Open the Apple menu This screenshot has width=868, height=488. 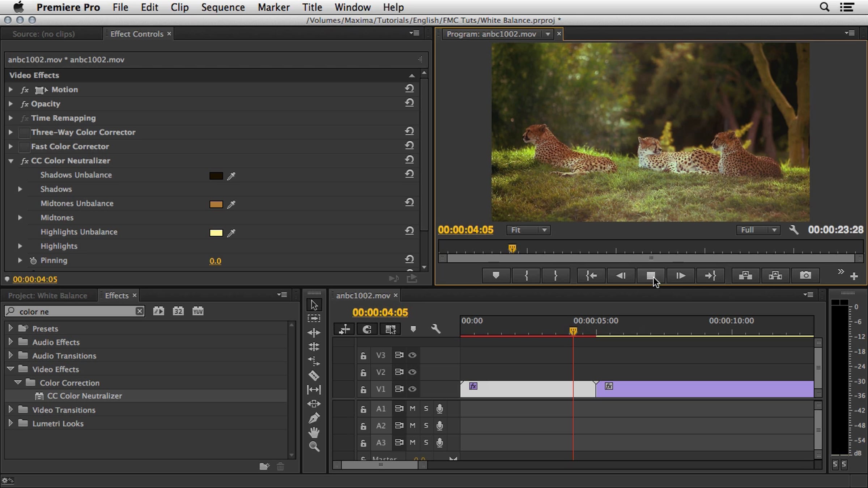click(x=18, y=7)
